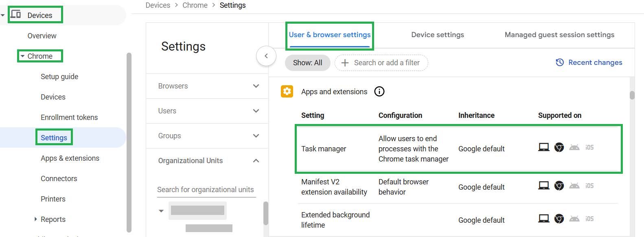Click Google default in Extended background lifetime row
This screenshot has height=237, width=644.
click(x=482, y=220)
